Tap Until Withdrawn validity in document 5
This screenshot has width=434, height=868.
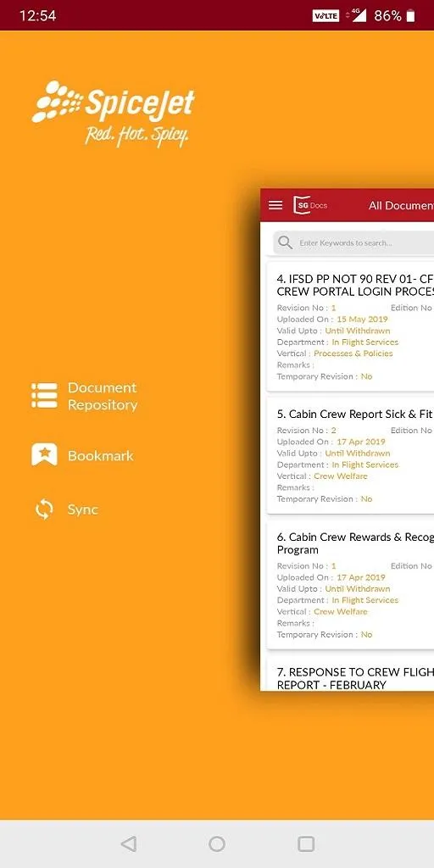click(358, 453)
